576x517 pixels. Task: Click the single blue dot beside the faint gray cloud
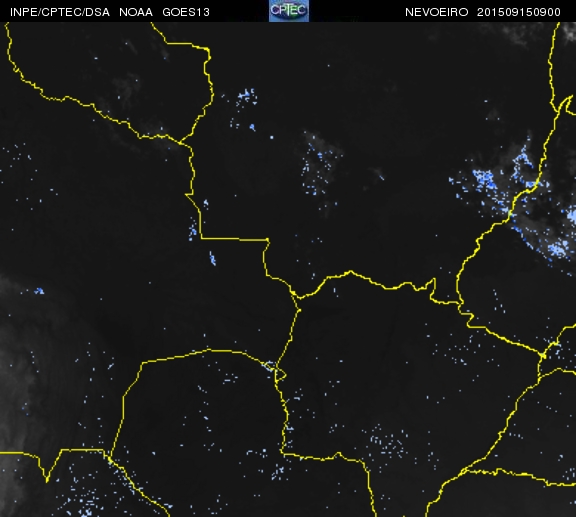(x=271, y=137)
